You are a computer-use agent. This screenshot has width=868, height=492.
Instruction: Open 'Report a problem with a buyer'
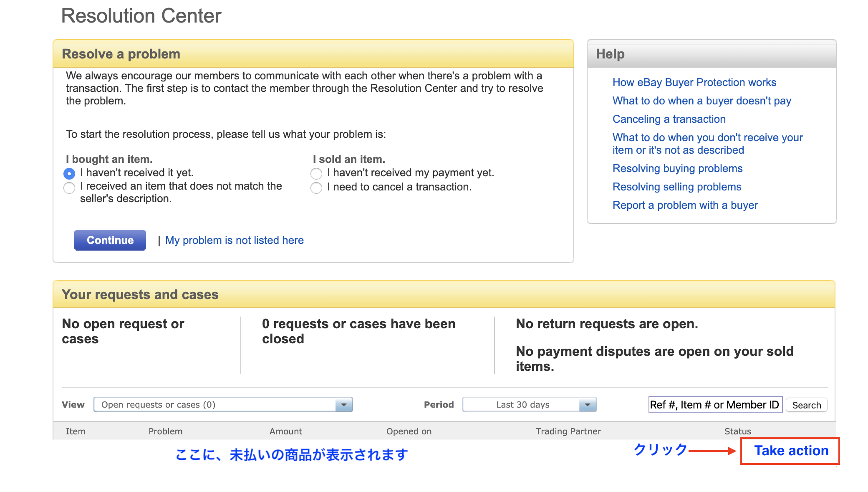tap(685, 205)
